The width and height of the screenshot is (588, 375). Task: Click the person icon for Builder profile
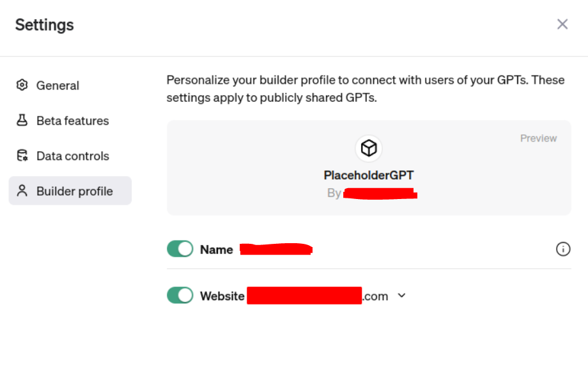(22, 190)
